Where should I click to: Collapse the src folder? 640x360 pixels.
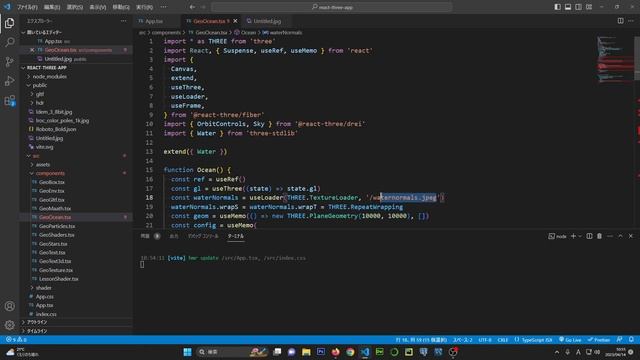pyautogui.click(x=76, y=156)
